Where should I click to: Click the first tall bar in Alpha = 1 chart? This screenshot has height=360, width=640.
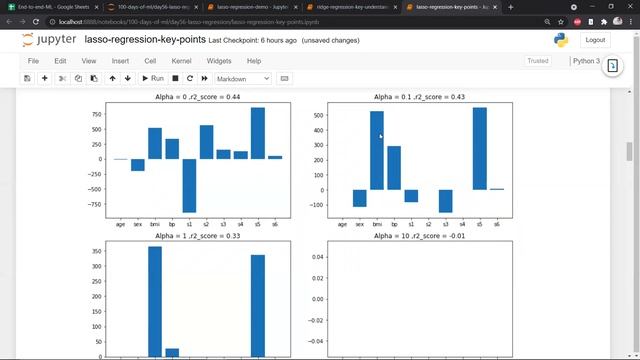click(x=155, y=302)
